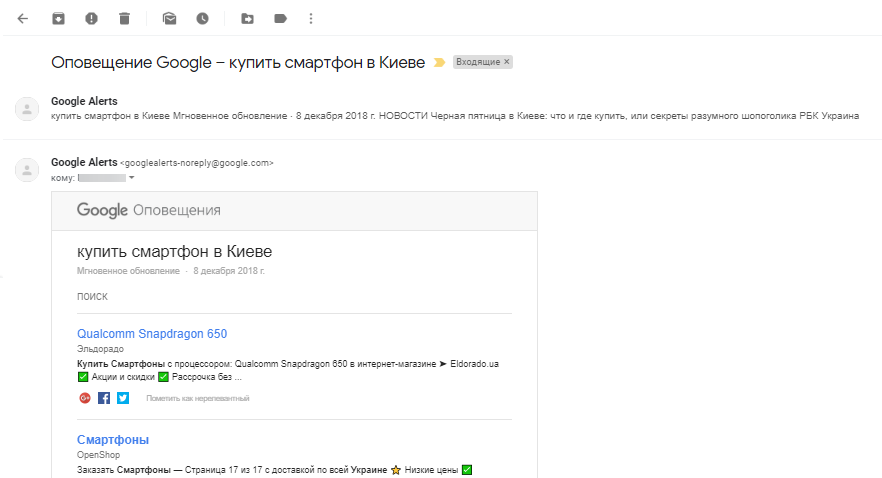882x478 pixels.
Task: Report the message as spam
Action: tap(91, 19)
